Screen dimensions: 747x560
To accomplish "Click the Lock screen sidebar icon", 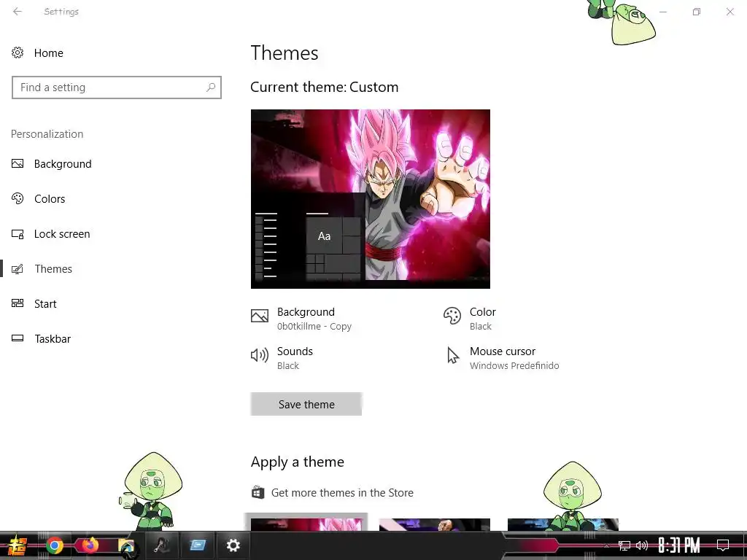I will [x=18, y=234].
